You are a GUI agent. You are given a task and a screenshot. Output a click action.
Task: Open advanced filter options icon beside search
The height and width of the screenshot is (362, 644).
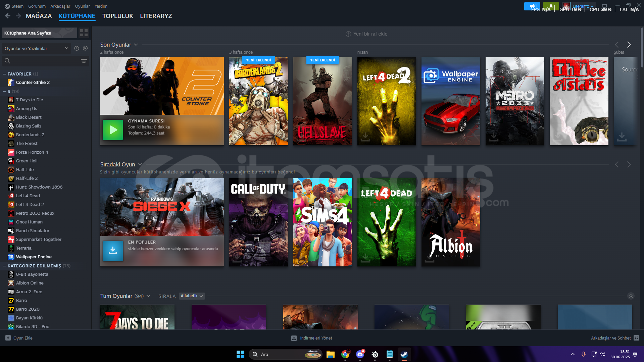84,61
